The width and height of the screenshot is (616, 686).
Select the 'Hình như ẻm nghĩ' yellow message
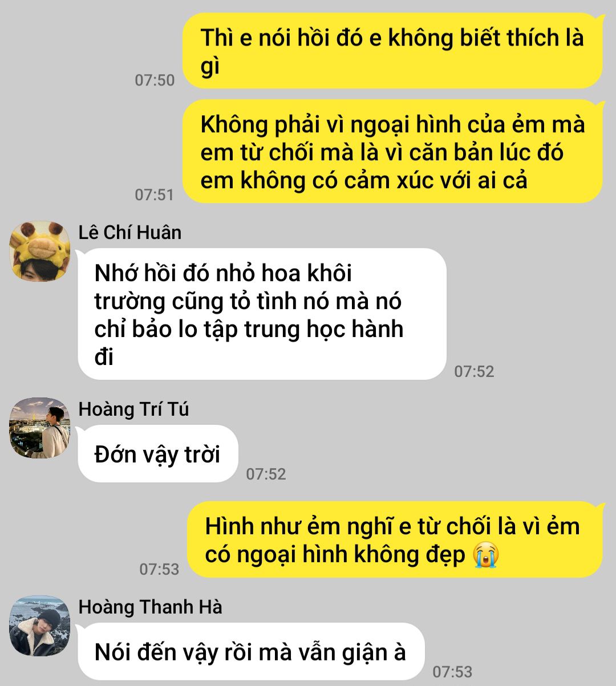coord(395,539)
